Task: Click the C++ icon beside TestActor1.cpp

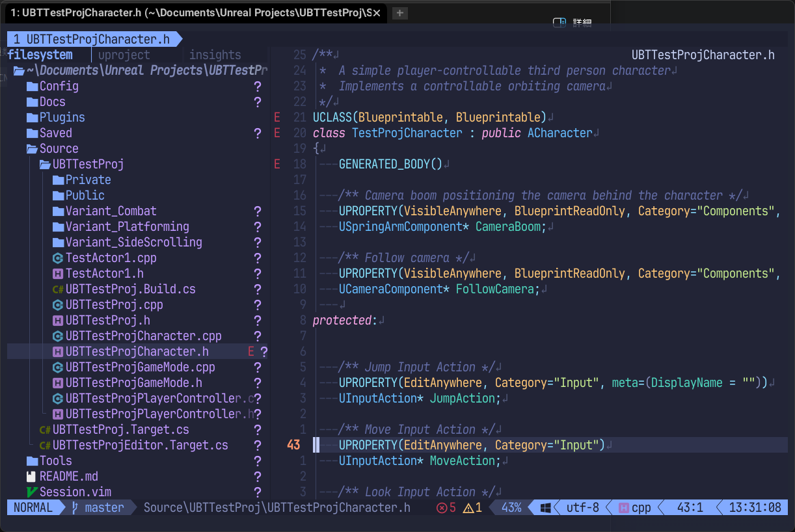Action: coord(58,258)
